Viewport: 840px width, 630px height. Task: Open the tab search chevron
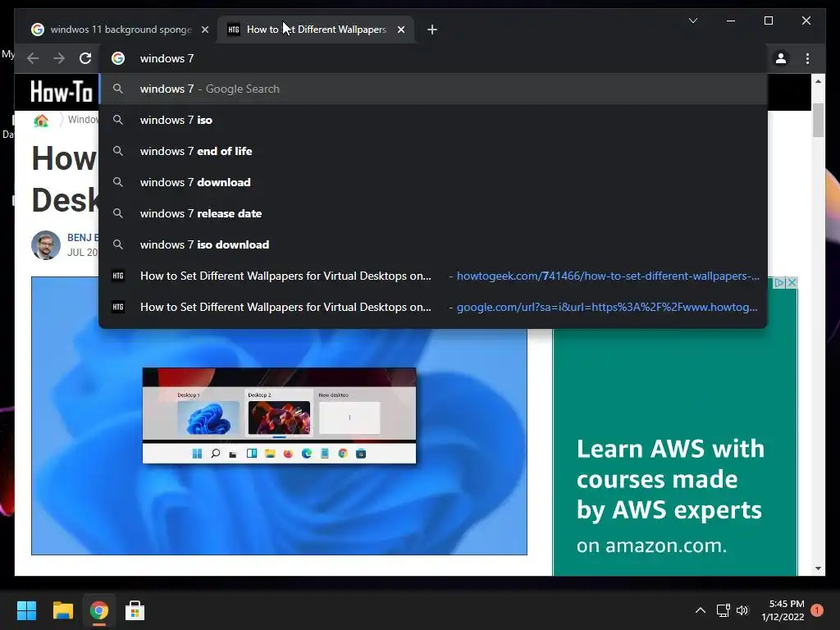click(x=692, y=21)
